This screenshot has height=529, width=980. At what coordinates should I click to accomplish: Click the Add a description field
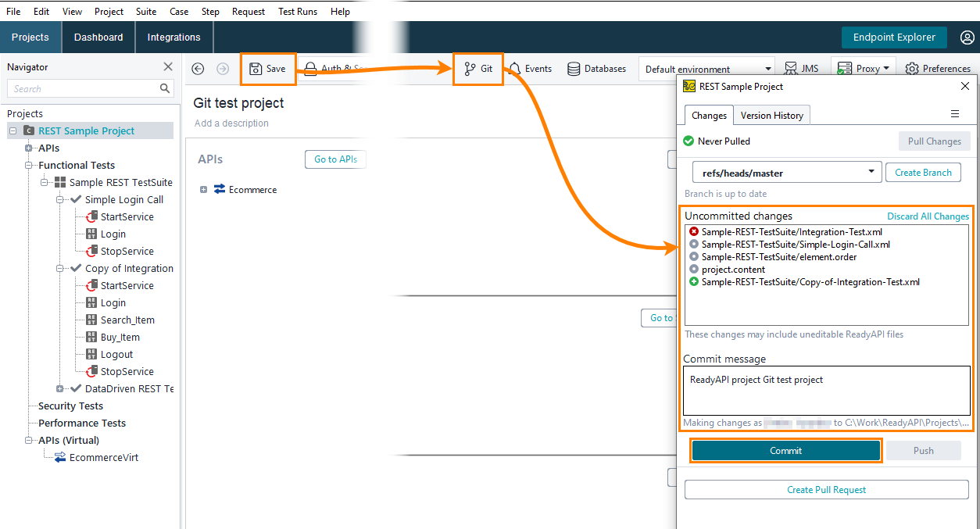(x=231, y=123)
